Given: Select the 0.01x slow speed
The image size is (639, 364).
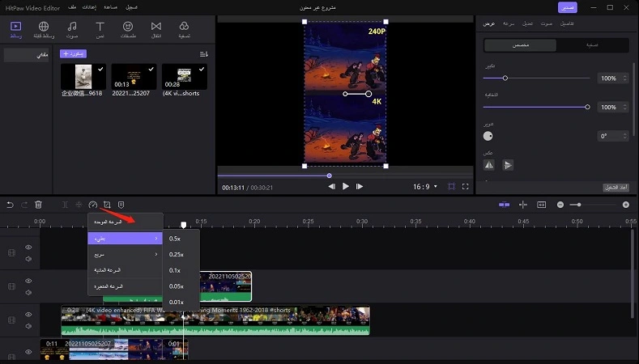Looking at the screenshot, I should coord(181,302).
